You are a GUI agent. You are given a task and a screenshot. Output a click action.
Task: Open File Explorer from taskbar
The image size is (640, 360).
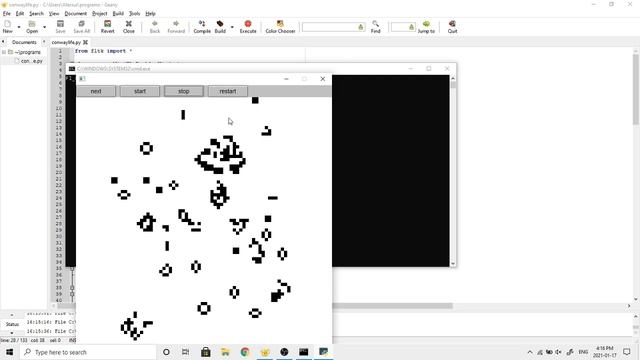pos(225,352)
